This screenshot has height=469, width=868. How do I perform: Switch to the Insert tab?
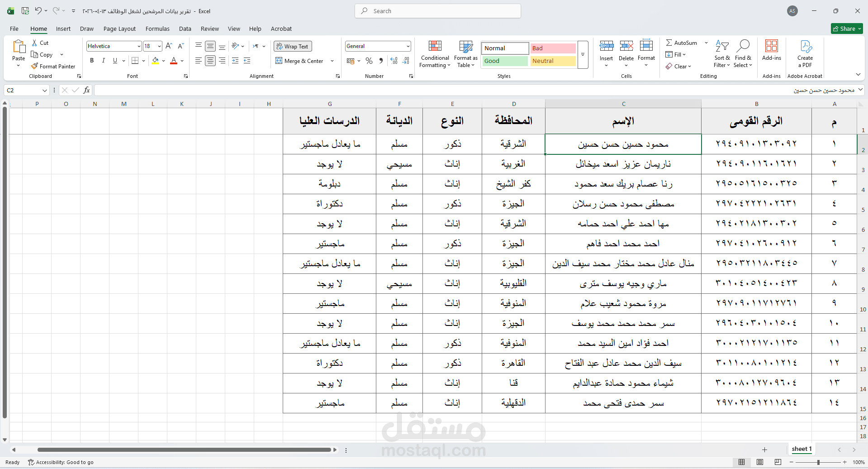63,29
